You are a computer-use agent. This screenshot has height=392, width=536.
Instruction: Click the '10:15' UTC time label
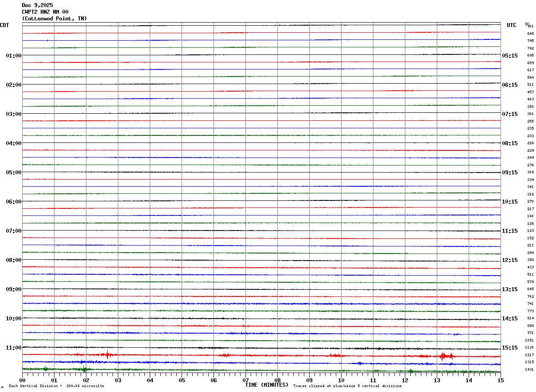(510, 202)
